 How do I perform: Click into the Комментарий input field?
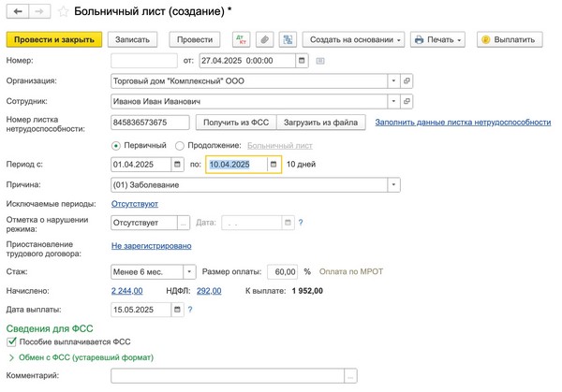(x=228, y=375)
